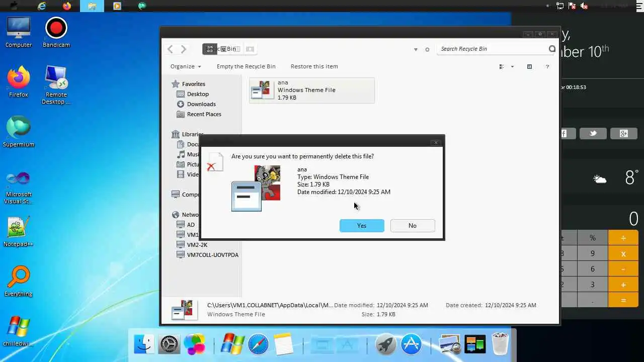Click the Search Recycle Bin field
The image size is (644, 362).
pos(493,49)
